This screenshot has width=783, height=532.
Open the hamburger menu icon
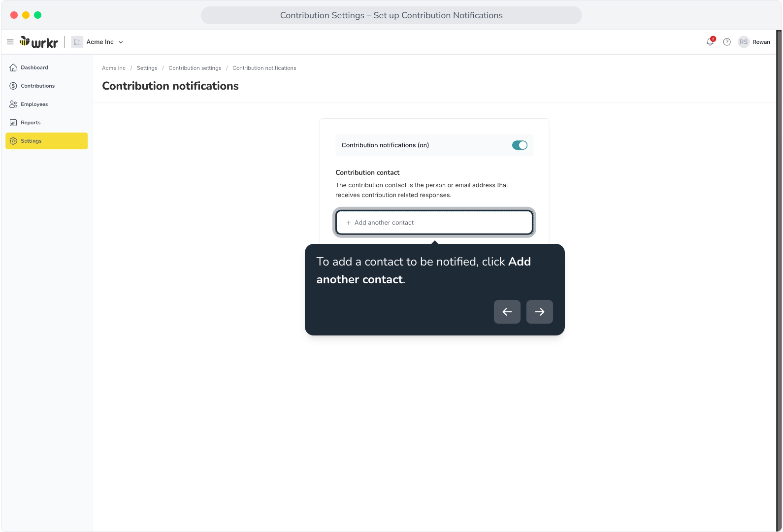coord(10,42)
